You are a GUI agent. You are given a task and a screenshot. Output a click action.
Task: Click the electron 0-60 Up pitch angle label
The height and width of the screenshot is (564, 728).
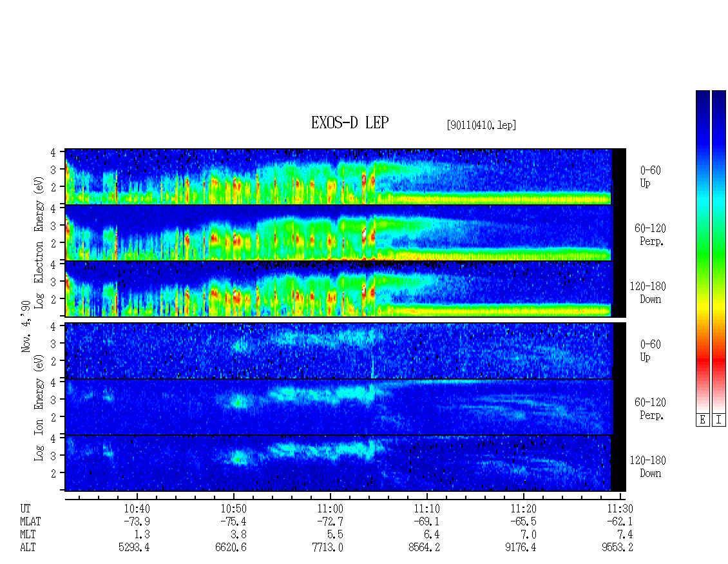[x=650, y=177]
